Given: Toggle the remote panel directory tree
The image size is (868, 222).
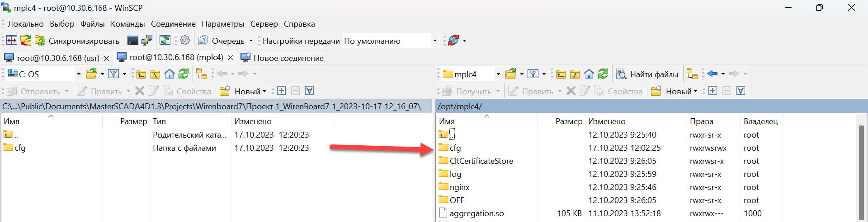Looking at the screenshot, I should click(692, 74).
